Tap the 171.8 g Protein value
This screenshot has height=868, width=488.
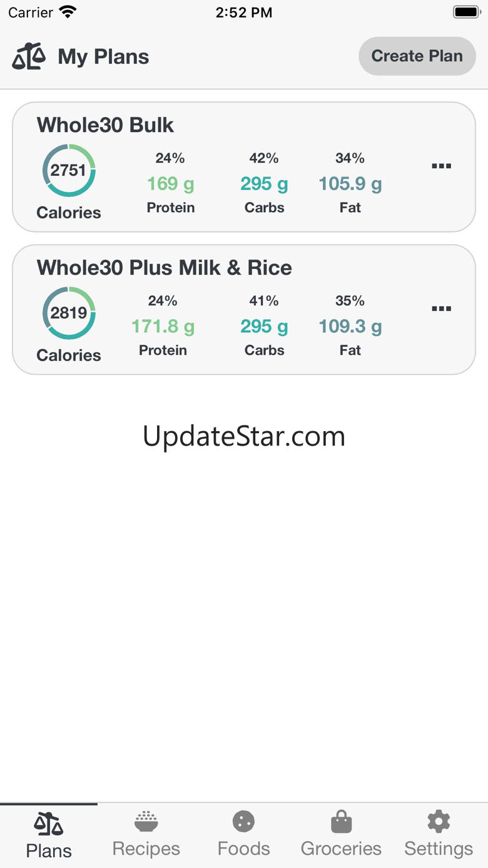pos(163,326)
